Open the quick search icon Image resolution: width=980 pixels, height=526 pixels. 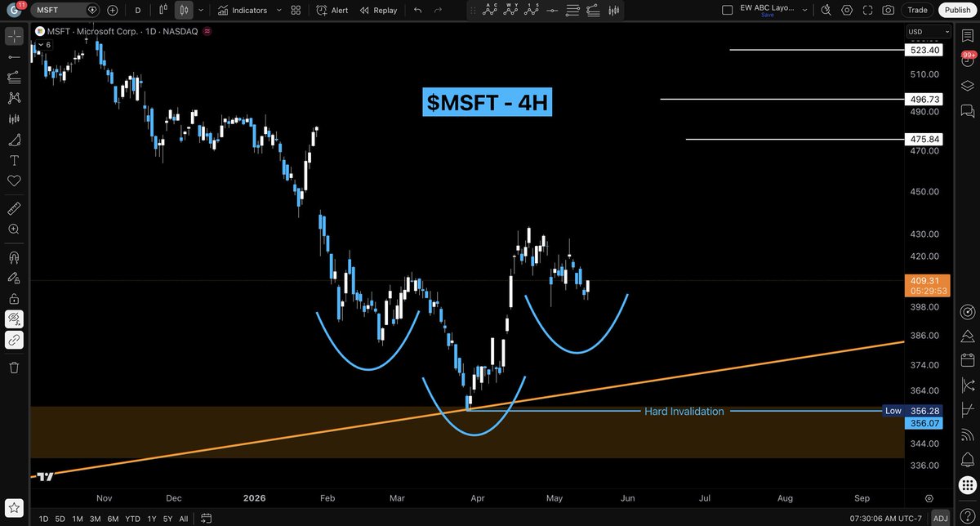point(826,10)
